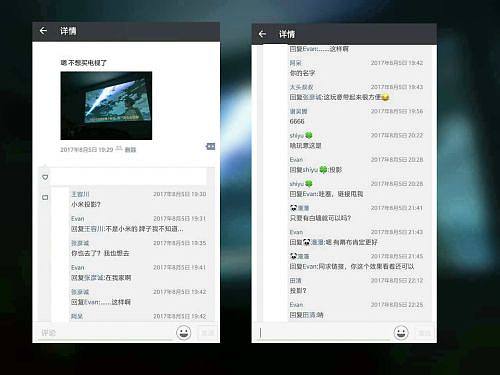Tap the send button in the left screen
500x375 pixels.
click(x=208, y=333)
